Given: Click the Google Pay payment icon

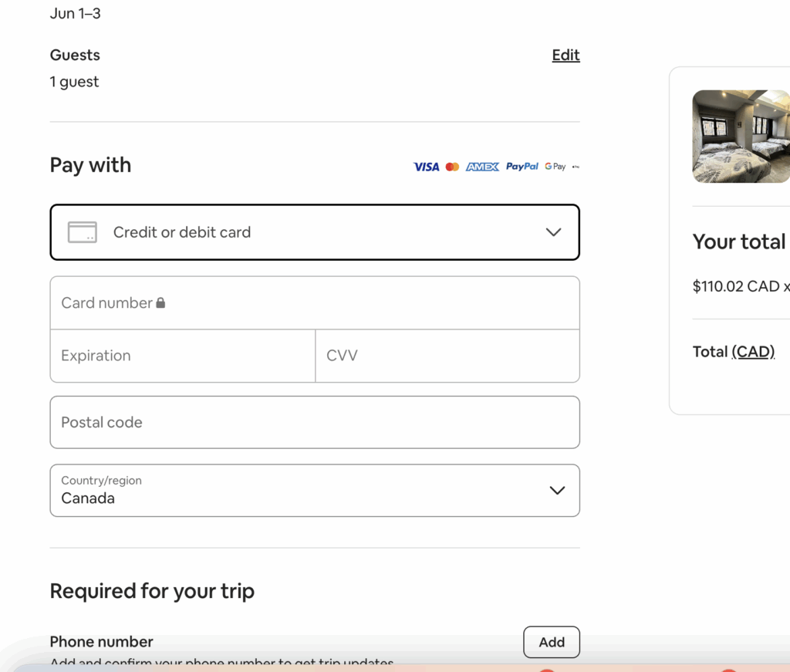Looking at the screenshot, I should pos(553,166).
